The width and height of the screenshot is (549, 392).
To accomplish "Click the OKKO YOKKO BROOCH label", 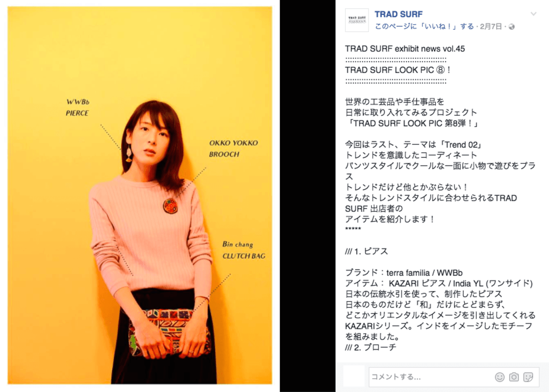I will tap(233, 149).
